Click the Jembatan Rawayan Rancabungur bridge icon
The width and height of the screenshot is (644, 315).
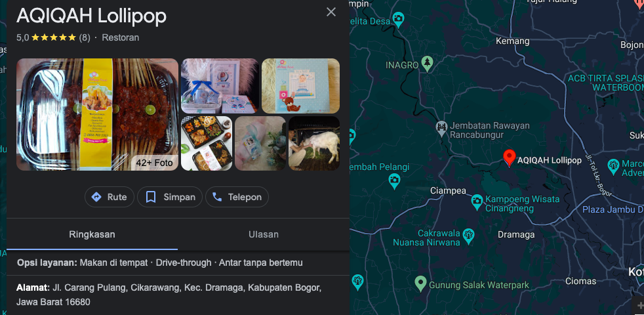click(441, 129)
